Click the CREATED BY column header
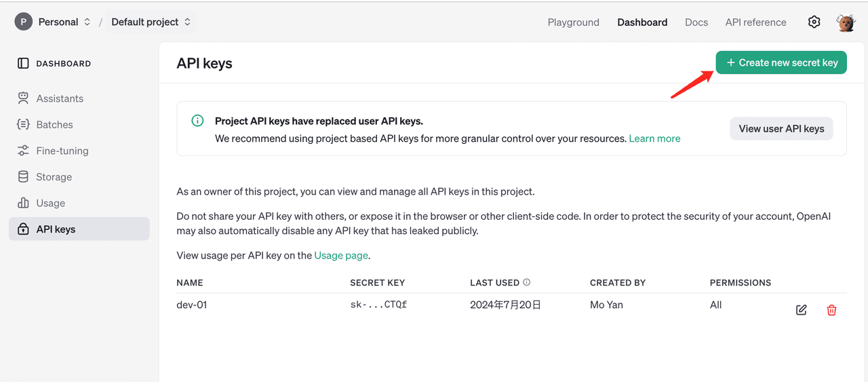The width and height of the screenshot is (868, 382). [x=618, y=282]
